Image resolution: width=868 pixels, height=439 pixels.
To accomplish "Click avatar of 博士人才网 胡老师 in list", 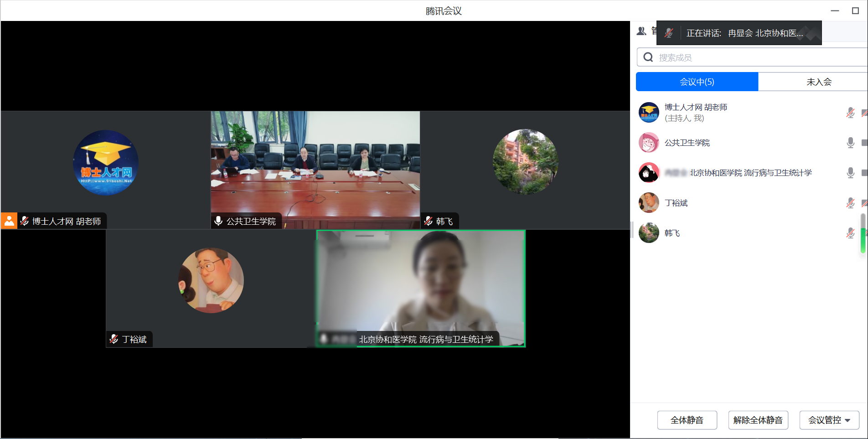I will (649, 113).
